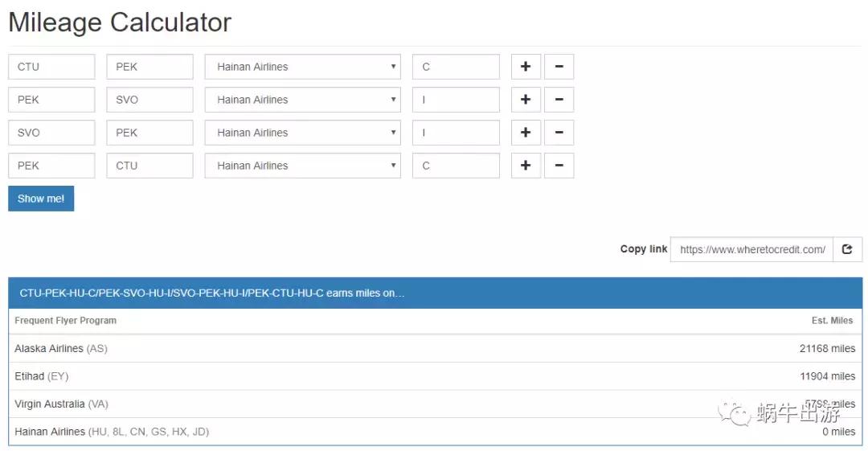This screenshot has width=868, height=451.
Task: Focus the first row destination field PEK
Action: (x=150, y=67)
